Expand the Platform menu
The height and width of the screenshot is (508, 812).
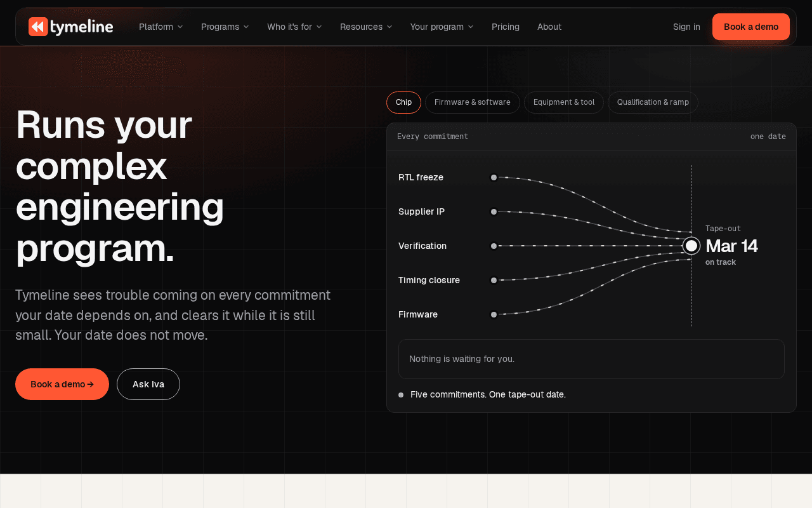160,27
